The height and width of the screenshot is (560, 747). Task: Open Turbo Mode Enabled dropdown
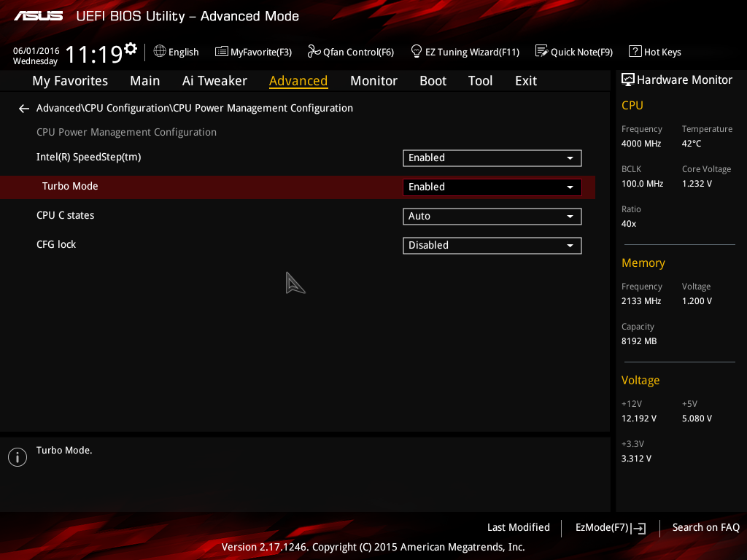pos(492,187)
